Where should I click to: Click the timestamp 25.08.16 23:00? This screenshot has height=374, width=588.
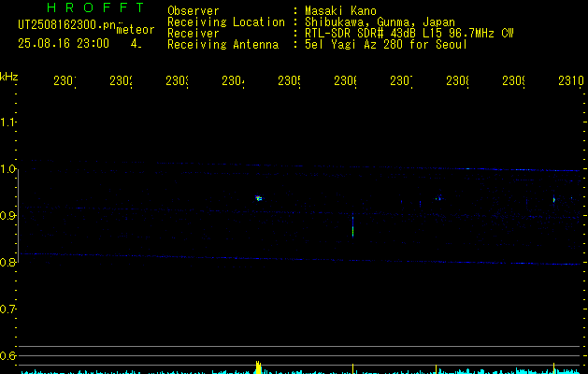coord(64,44)
